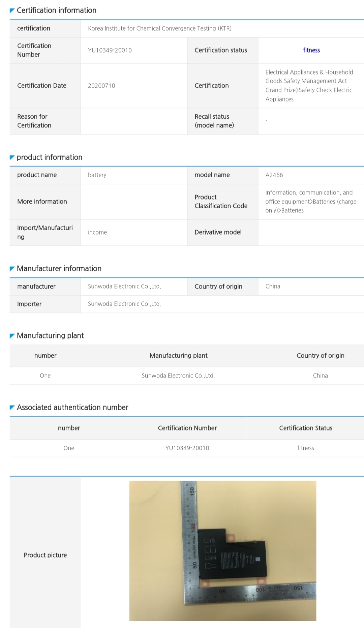
Task: Click 'More information' label
Action: (x=42, y=202)
